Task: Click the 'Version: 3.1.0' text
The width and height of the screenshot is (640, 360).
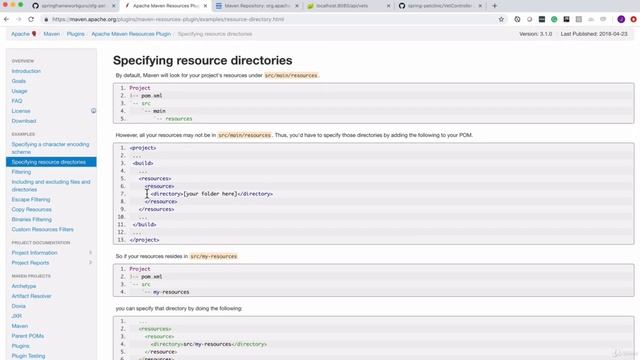Action: tap(536, 34)
